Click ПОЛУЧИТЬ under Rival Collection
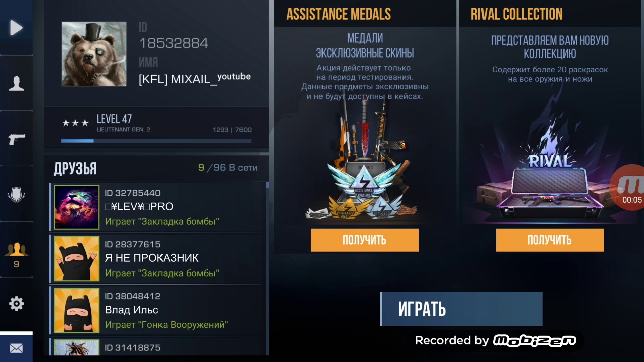Viewport: 644px width, 362px height. point(549,240)
